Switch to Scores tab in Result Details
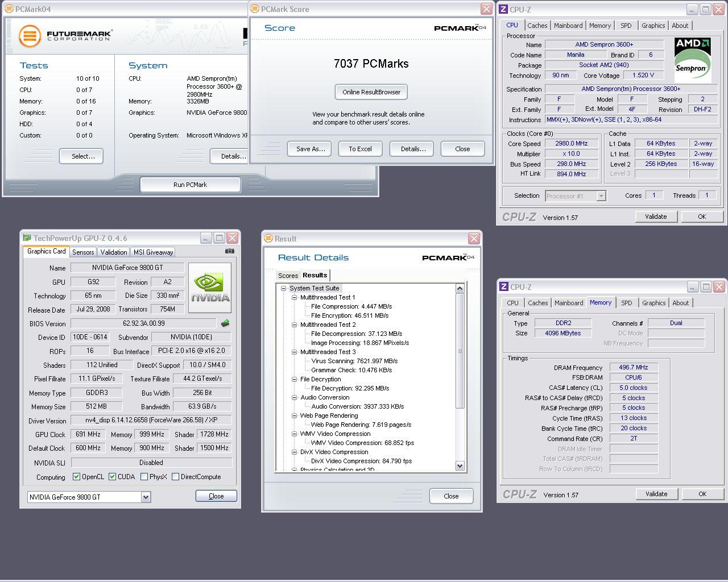Image resolution: width=728 pixels, height=582 pixels. coord(288,276)
